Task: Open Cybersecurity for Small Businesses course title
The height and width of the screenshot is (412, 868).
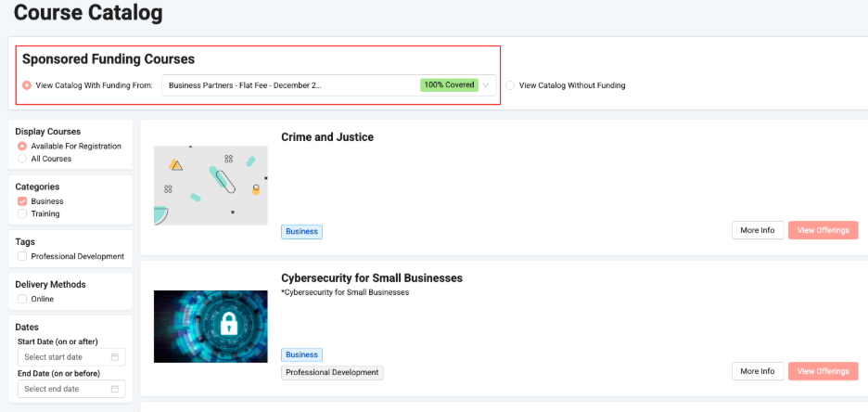Action: (x=372, y=277)
